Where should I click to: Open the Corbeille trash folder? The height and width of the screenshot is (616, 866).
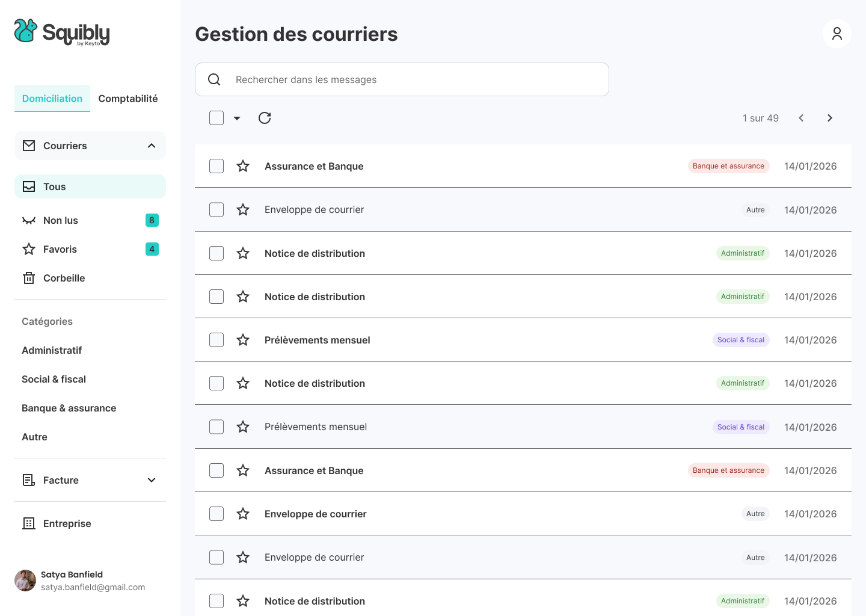64,278
